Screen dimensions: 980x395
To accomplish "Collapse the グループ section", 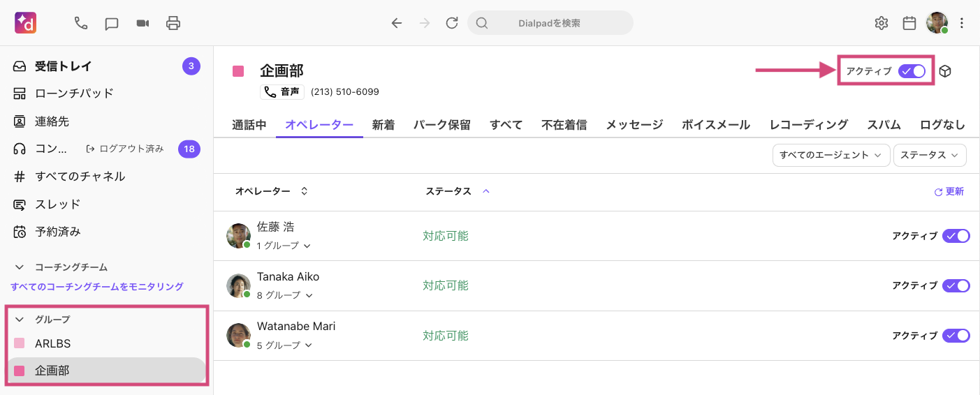I will [20, 320].
